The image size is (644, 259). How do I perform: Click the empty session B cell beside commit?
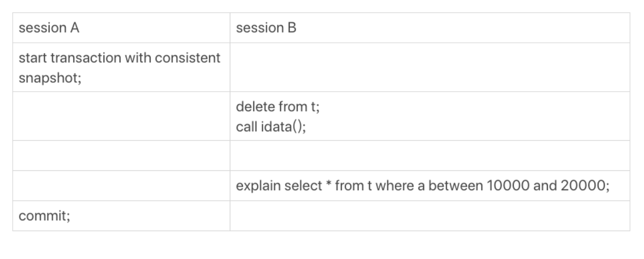[x=429, y=216]
